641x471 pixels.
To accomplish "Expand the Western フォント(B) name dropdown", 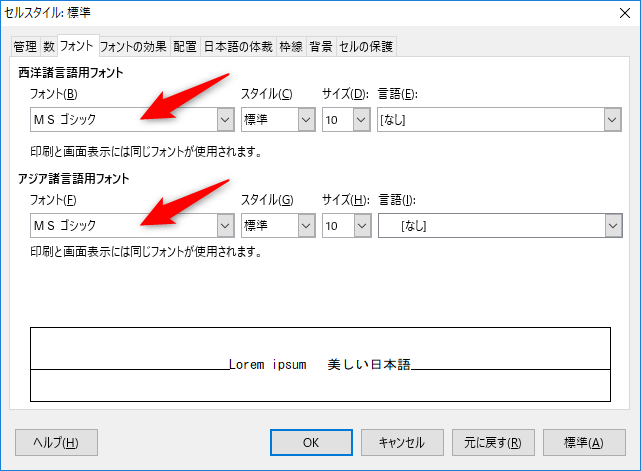I will coord(225,119).
